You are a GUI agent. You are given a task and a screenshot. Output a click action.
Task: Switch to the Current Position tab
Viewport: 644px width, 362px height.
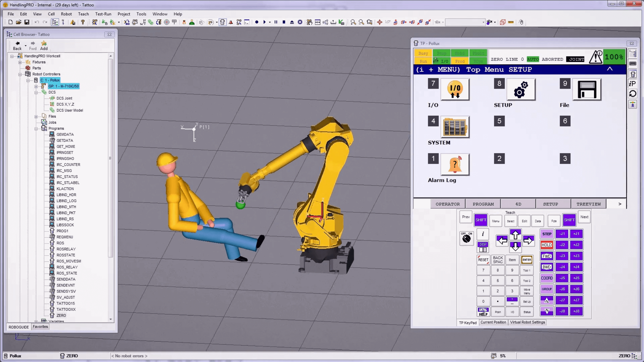(493, 322)
